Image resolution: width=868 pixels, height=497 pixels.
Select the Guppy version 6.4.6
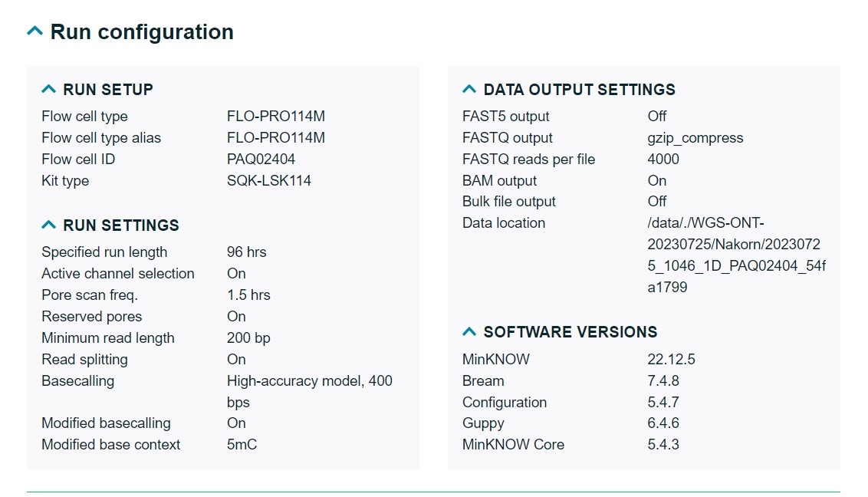pos(663,423)
